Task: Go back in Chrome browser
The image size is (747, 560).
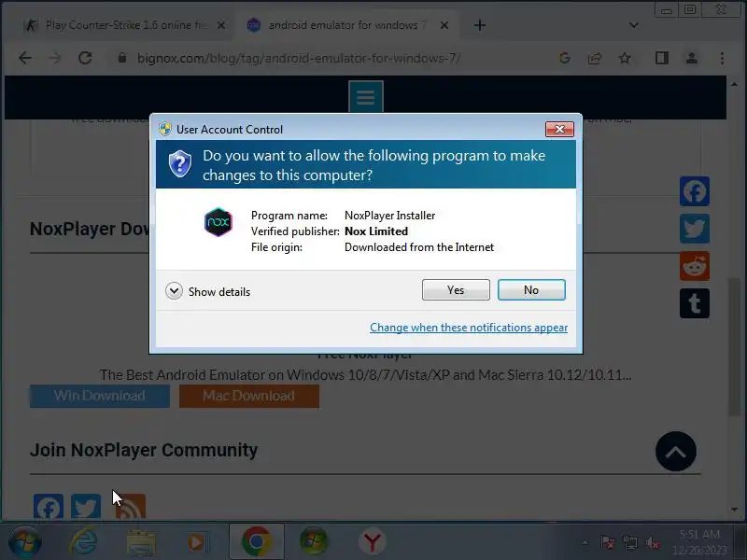Action: click(x=25, y=58)
